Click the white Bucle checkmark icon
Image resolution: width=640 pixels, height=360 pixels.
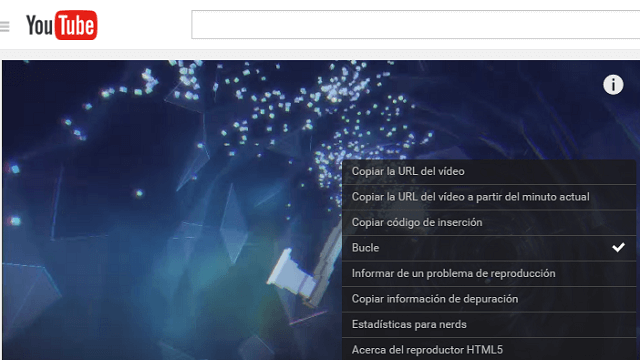[x=618, y=247]
